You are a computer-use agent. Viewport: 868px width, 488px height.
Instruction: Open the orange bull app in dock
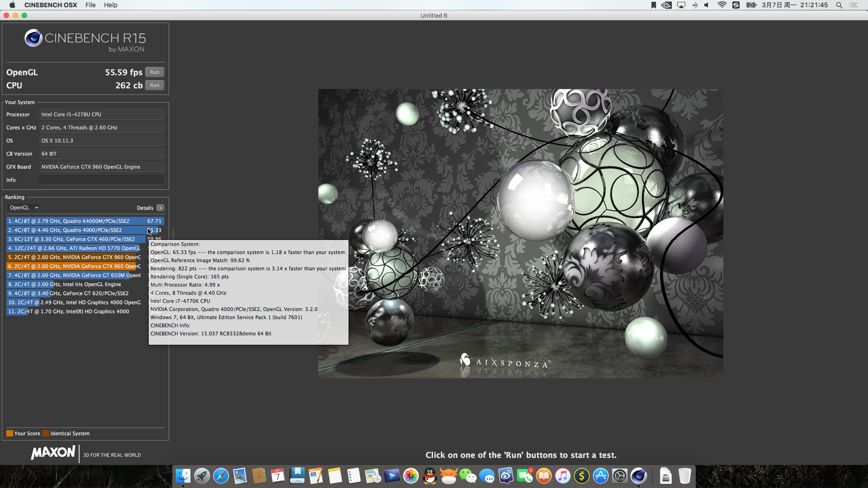click(x=449, y=476)
